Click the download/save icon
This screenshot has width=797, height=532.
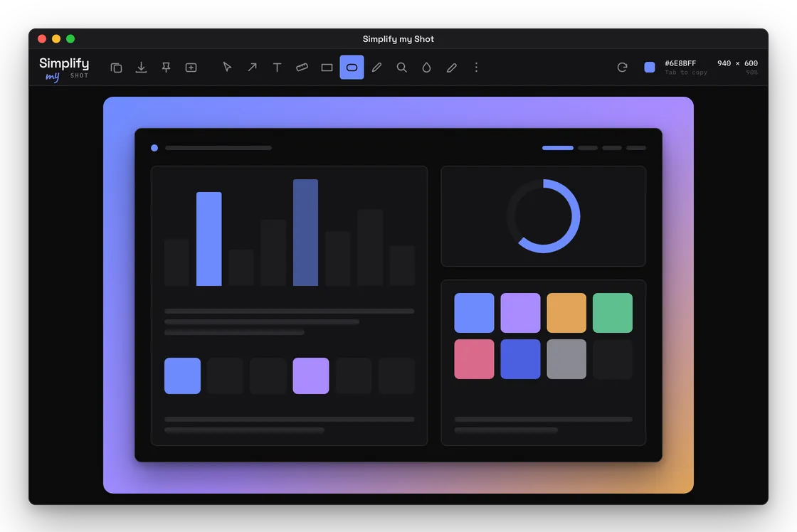click(142, 68)
